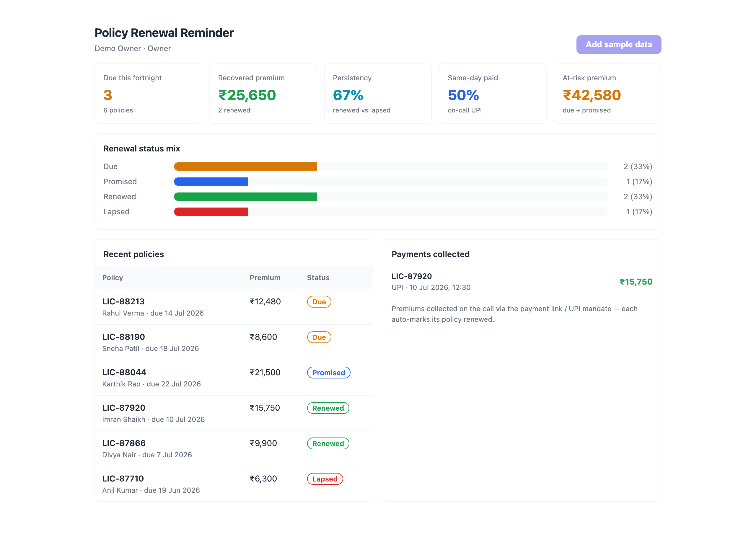The width and height of the screenshot is (756, 555).
Task: Click the Recent policies heading
Action: 133,254
